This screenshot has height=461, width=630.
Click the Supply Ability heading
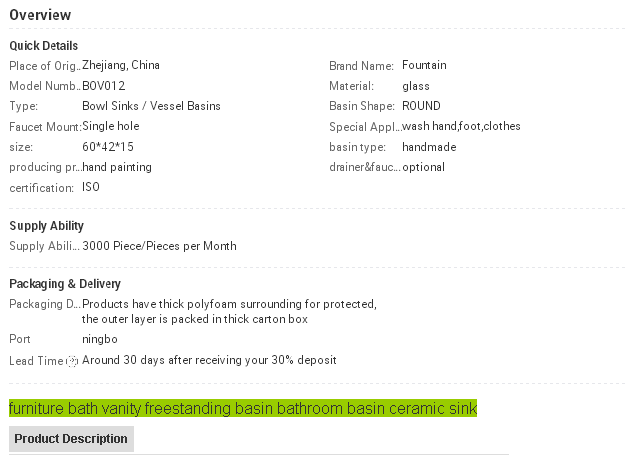(46, 226)
